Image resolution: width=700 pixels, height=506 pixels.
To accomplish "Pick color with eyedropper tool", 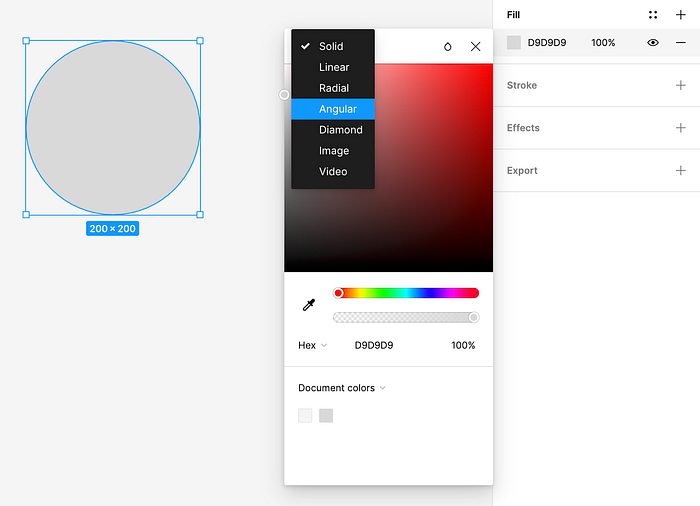I will point(308,305).
